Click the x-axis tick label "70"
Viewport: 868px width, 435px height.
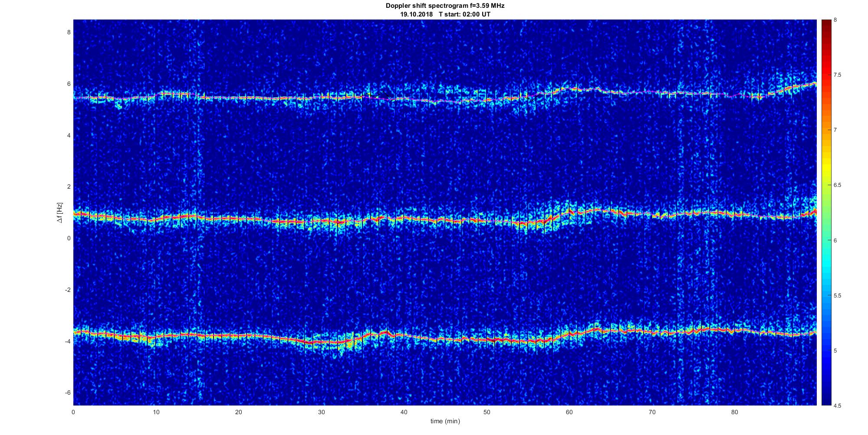[652, 412]
